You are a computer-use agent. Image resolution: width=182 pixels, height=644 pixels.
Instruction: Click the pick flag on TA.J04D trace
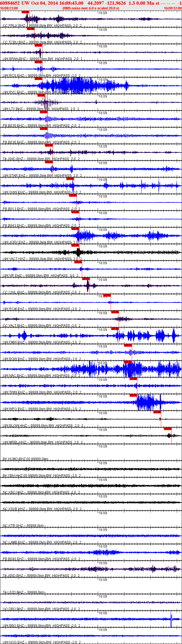(49, 145)
